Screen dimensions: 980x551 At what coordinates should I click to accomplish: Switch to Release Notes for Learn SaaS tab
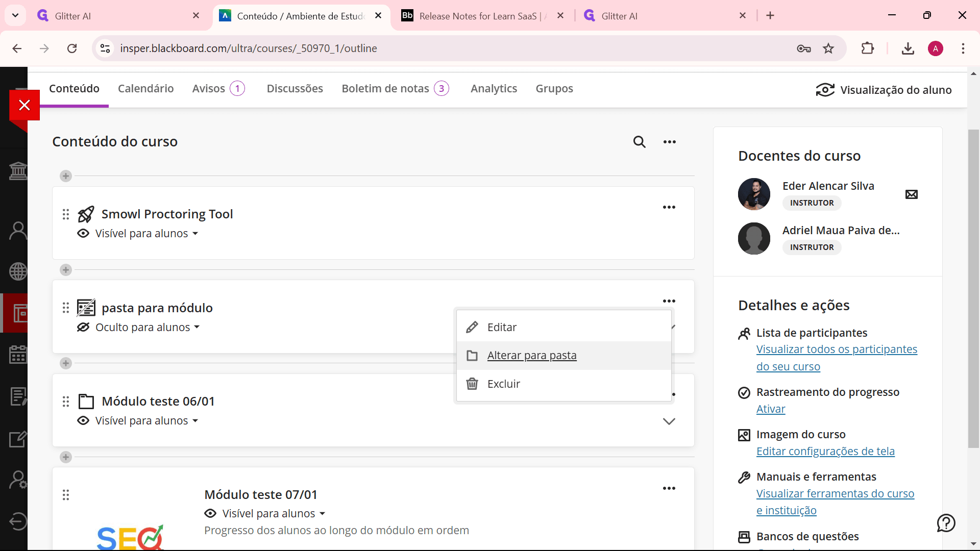coord(482,16)
